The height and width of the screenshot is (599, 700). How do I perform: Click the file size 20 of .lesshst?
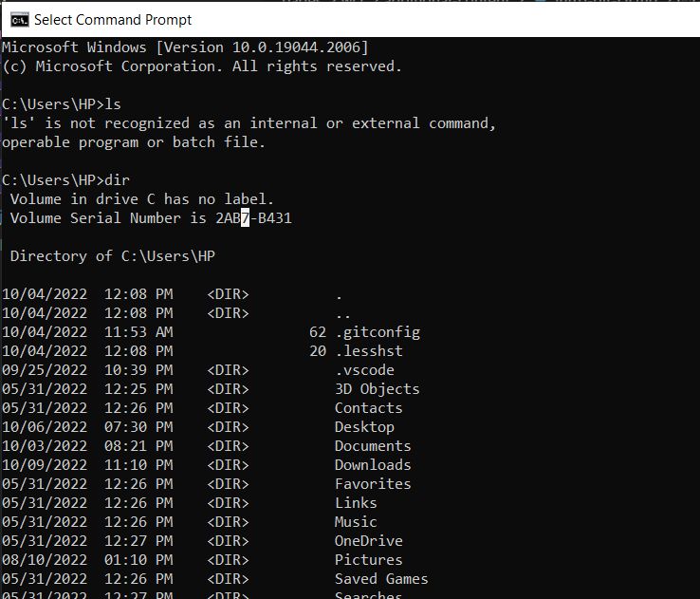tap(318, 351)
